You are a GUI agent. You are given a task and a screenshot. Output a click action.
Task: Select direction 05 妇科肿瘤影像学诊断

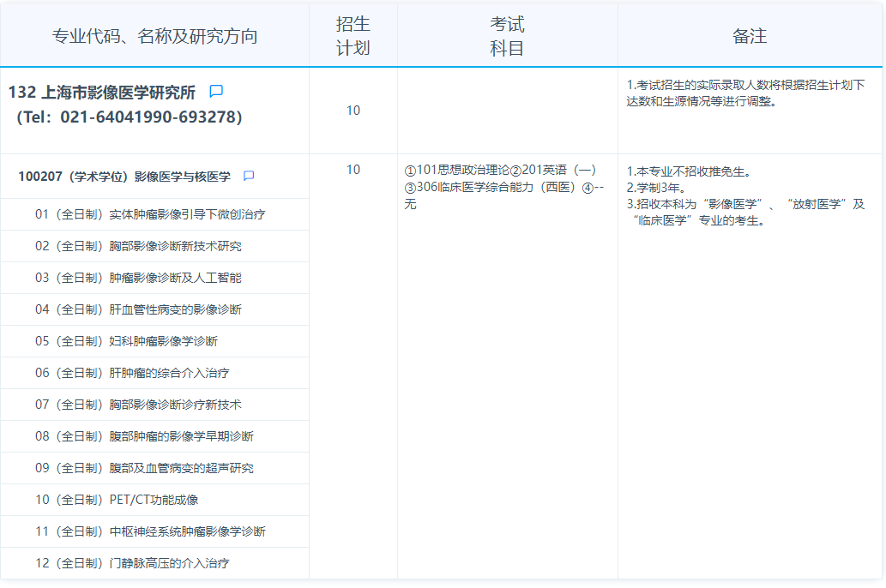tap(126, 341)
